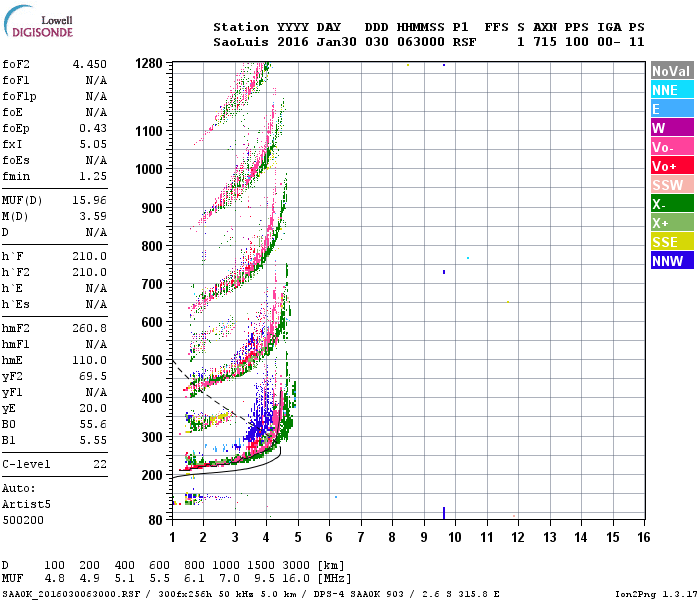700x600 pixels.
Task: Click the B0 value 55.6
Action: (x=93, y=425)
